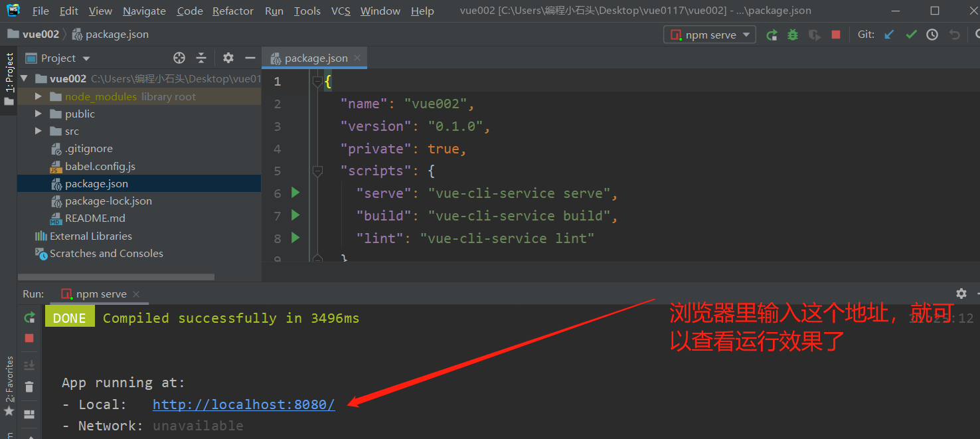Click the Favorites star icon on left strip
The image size is (980, 439).
pyautogui.click(x=9, y=412)
